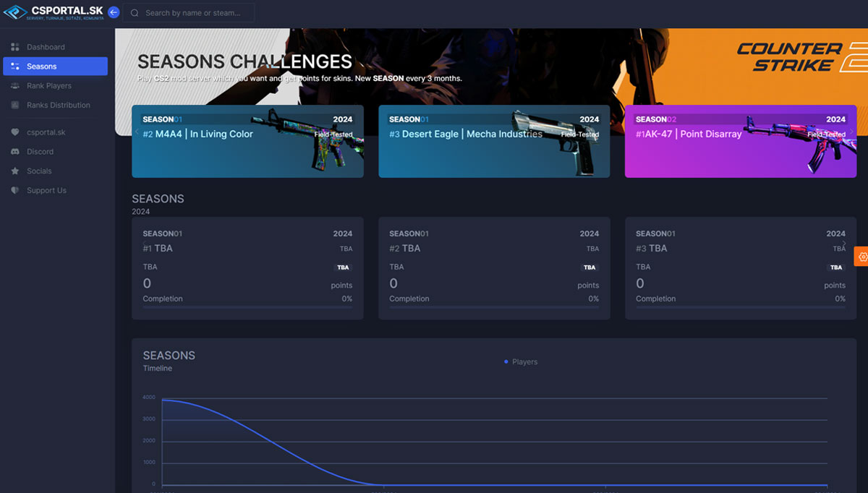
Task: Click the Dashboard grid icon
Action: [x=15, y=47]
